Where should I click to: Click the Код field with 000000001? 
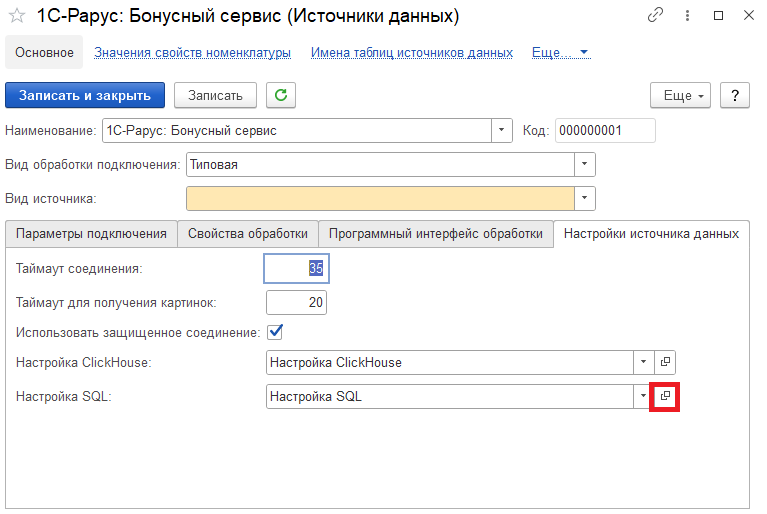point(605,131)
